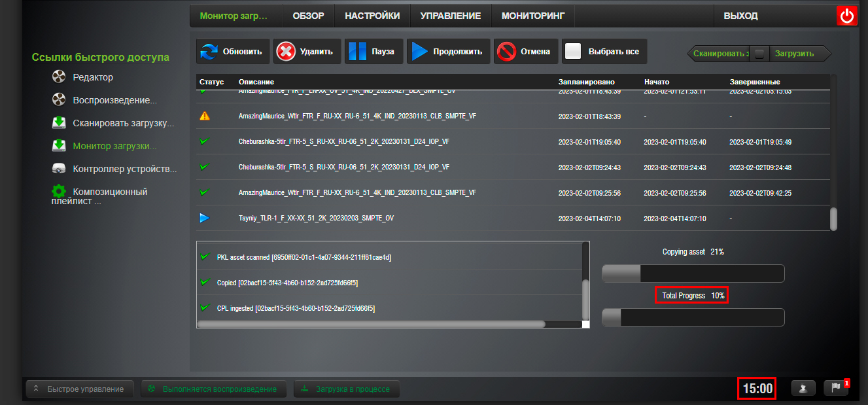Open the Воспроизведение... quick link
Image resolution: width=868 pixels, height=405 pixels.
[114, 100]
